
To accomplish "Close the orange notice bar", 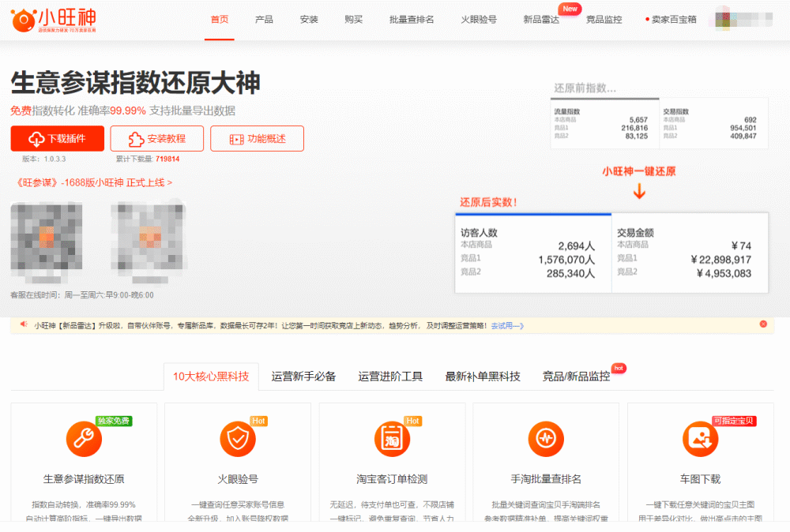I will (x=763, y=324).
